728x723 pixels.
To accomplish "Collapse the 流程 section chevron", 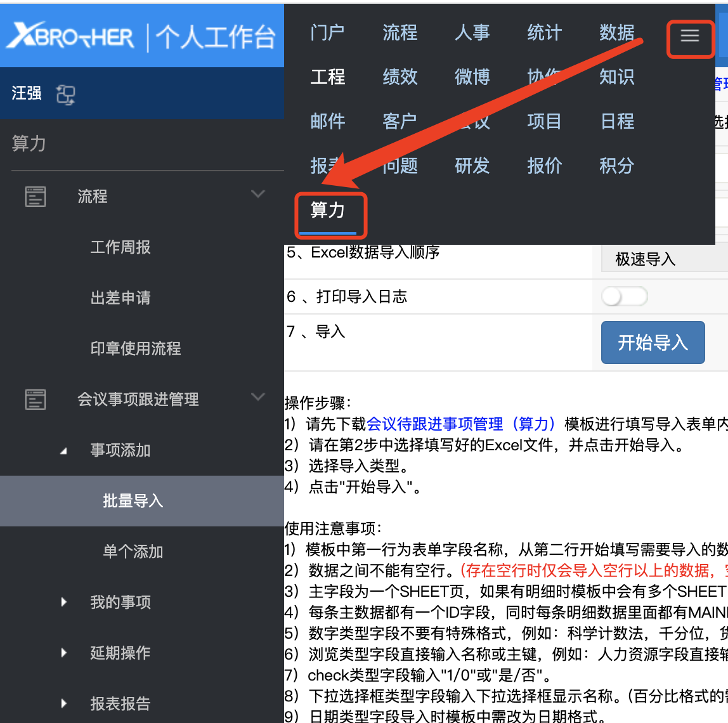I will (258, 194).
